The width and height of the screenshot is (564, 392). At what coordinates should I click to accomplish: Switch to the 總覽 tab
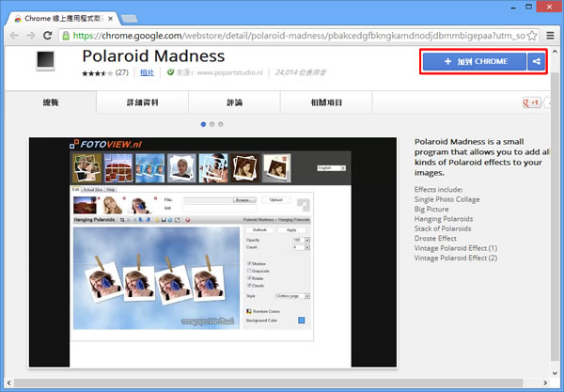click(x=51, y=102)
